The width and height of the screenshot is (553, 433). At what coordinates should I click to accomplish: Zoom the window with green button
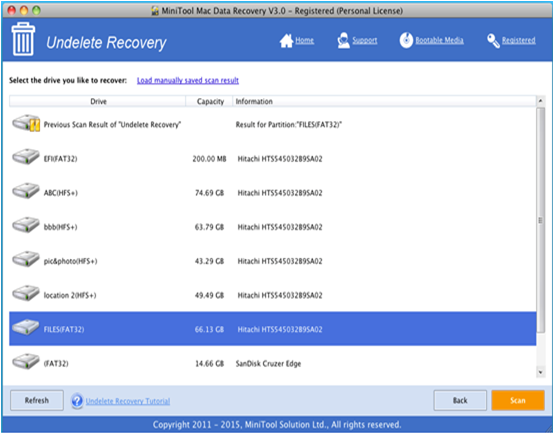click(x=36, y=11)
